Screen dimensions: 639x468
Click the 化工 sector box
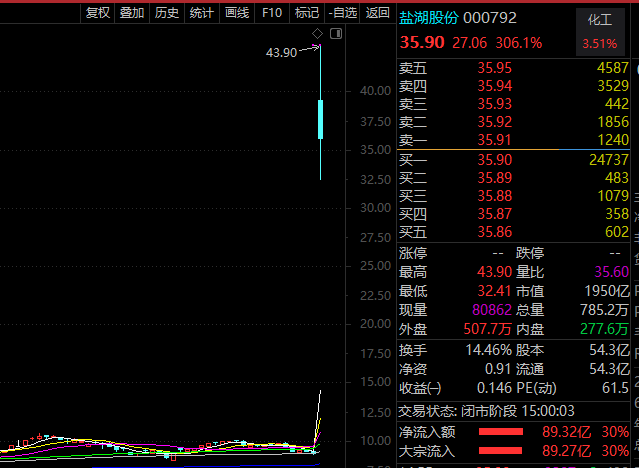tap(600, 32)
